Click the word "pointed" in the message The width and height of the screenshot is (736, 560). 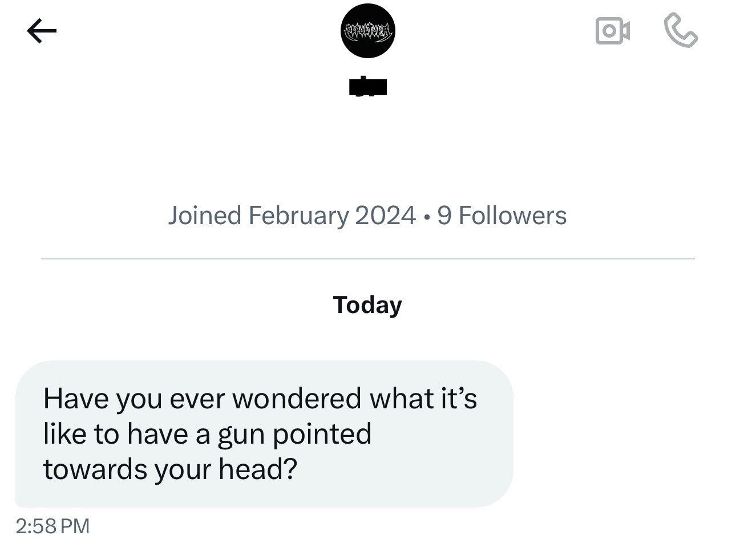(322, 434)
